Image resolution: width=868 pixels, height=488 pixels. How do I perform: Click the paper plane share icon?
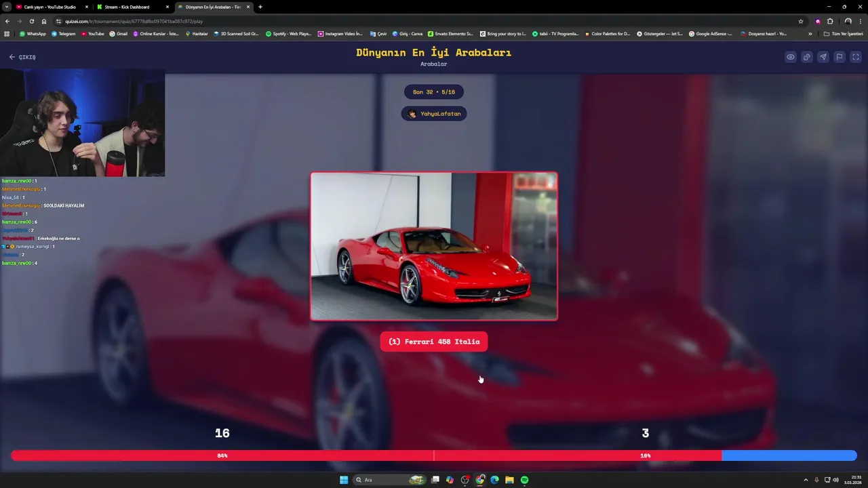coord(823,57)
